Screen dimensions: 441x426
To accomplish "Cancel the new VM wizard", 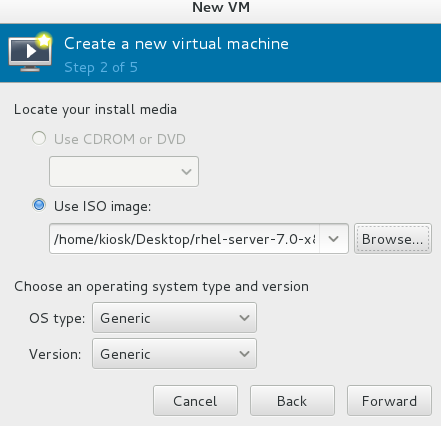I will click(x=195, y=401).
